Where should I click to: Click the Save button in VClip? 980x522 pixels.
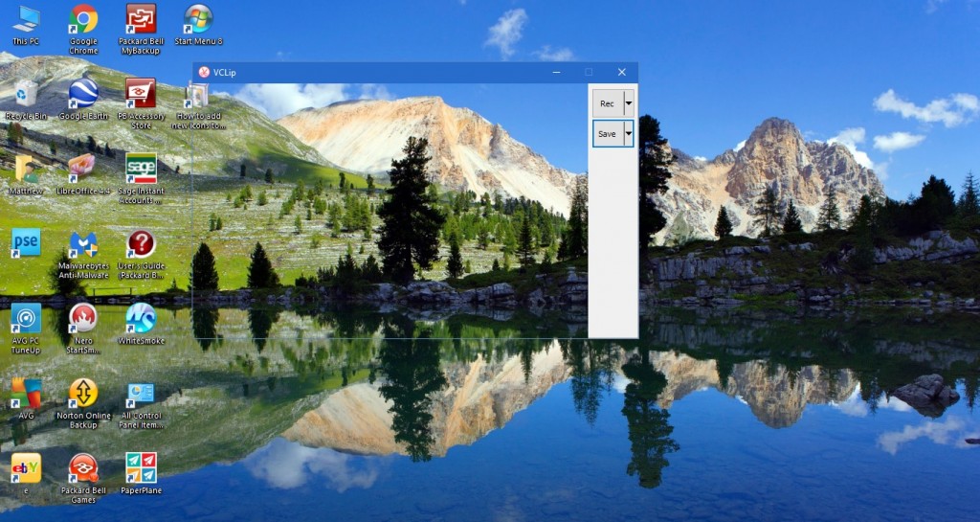(608, 134)
